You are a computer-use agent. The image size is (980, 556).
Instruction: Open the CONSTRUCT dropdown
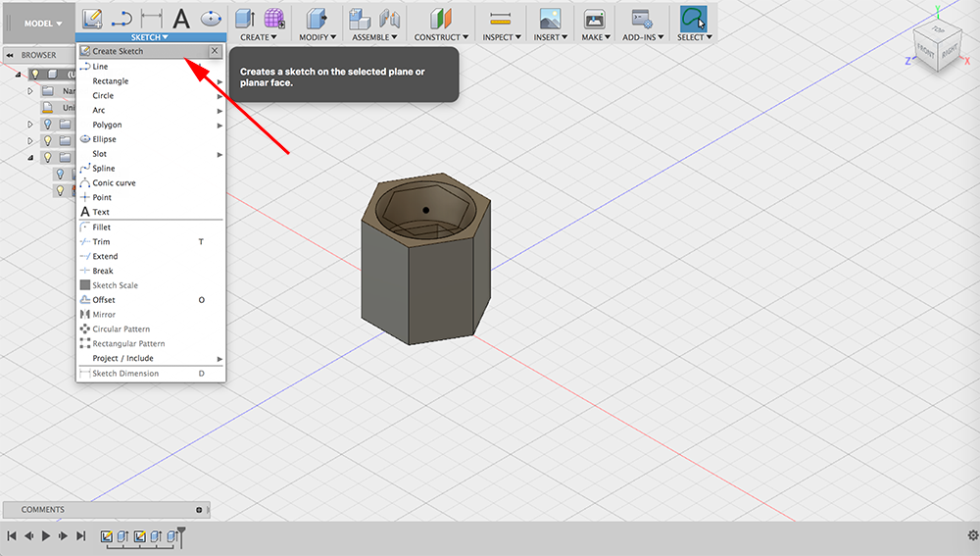(441, 37)
